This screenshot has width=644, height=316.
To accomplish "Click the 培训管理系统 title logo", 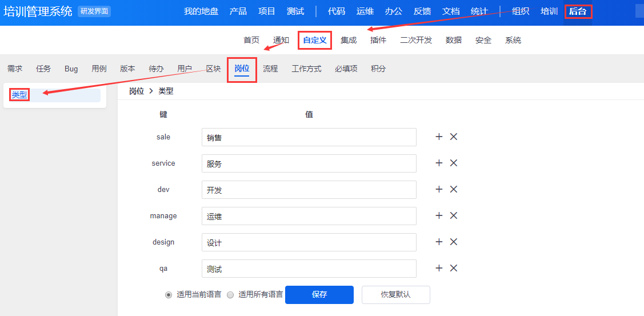I will 38,11.
